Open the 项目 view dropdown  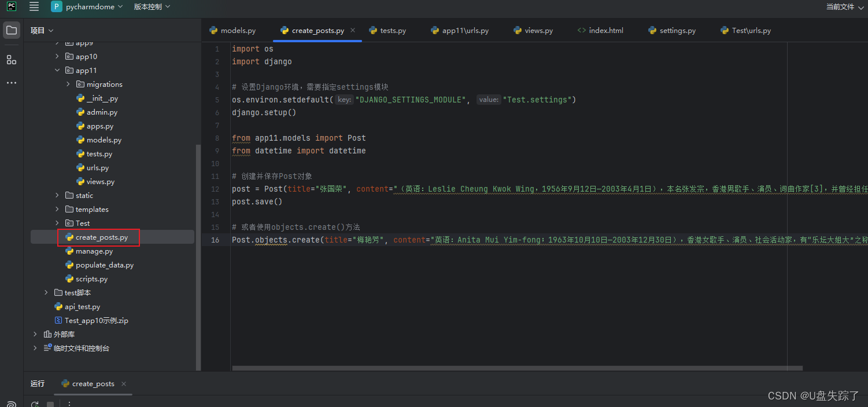pos(42,30)
